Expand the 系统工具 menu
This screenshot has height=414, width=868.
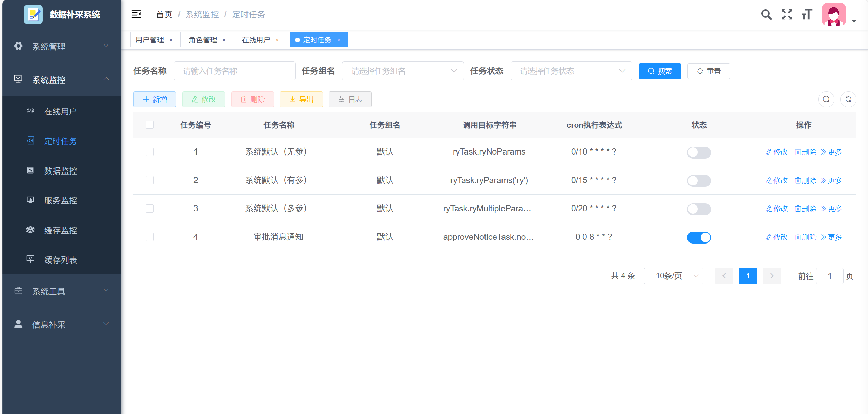coord(62,291)
